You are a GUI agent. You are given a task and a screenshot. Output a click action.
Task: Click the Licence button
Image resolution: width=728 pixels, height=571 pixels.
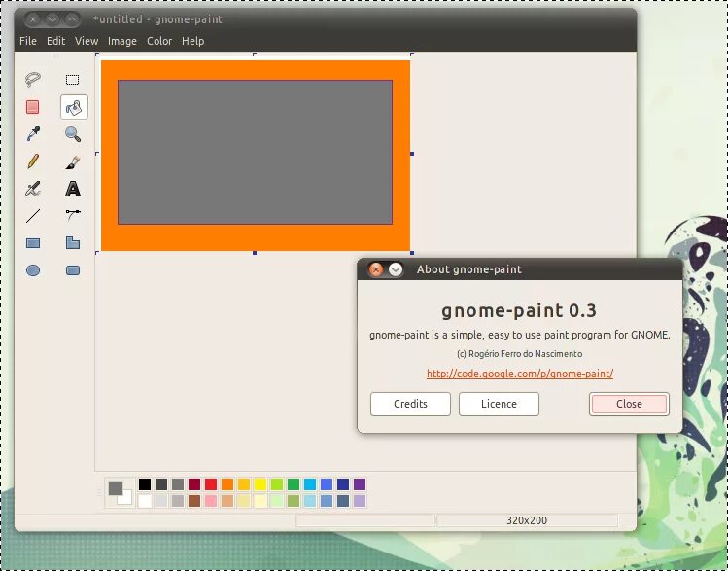[500, 404]
